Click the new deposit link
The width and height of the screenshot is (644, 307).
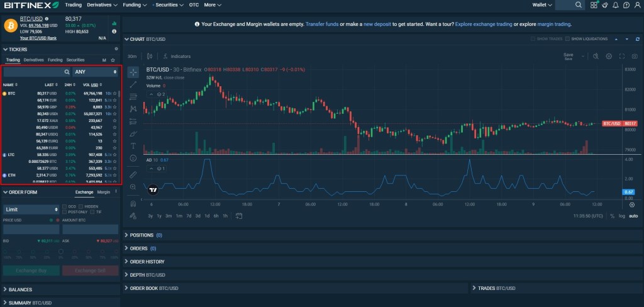tap(377, 25)
